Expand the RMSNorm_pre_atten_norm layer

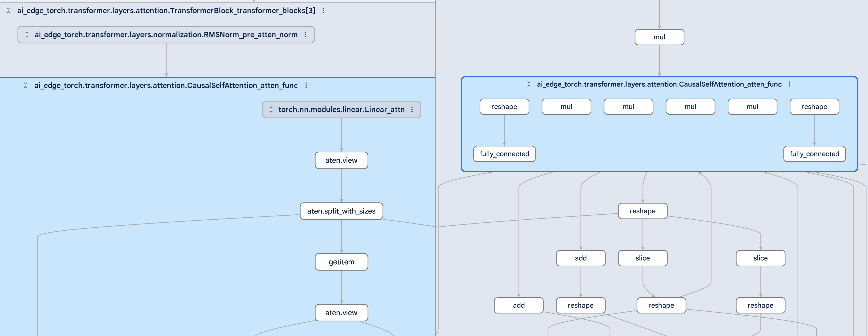point(27,34)
